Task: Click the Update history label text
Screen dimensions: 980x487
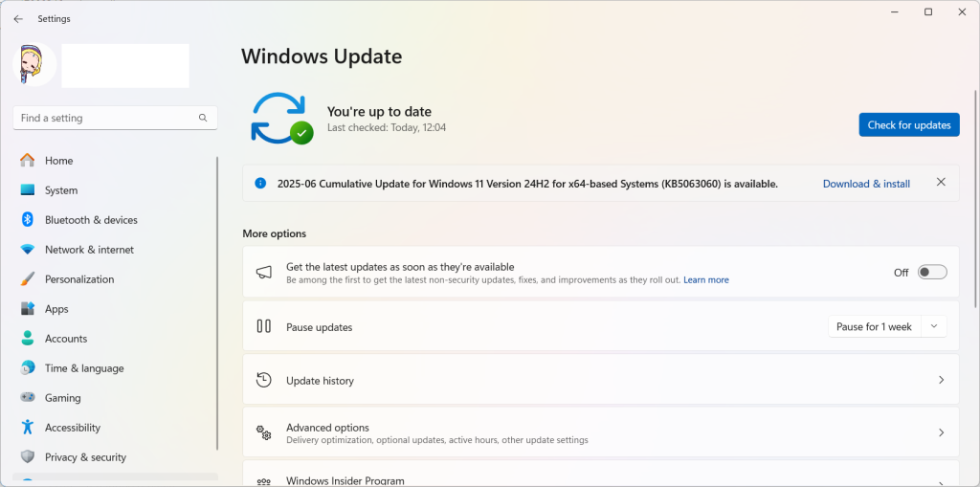Action: (x=320, y=380)
